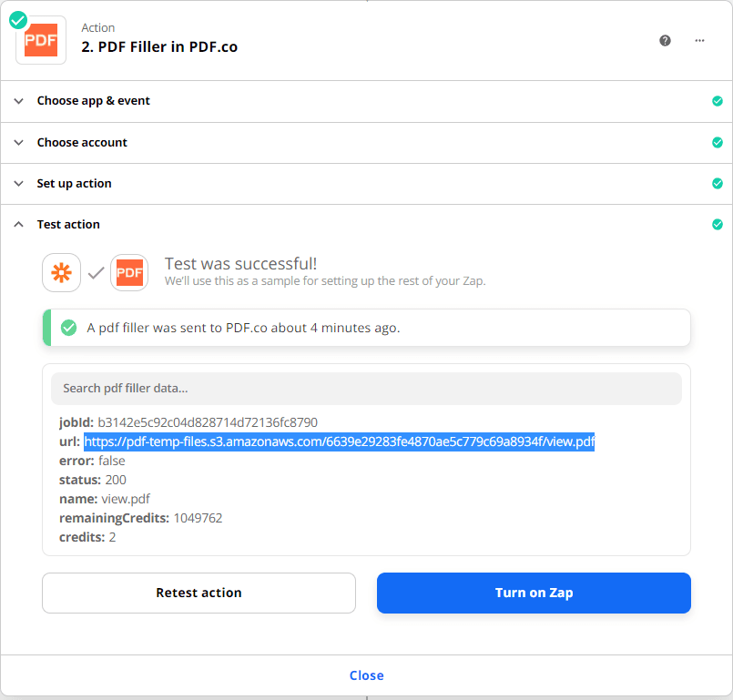Click the highlighted amazonaws view.pdf URL

click(x=339, y=442)
